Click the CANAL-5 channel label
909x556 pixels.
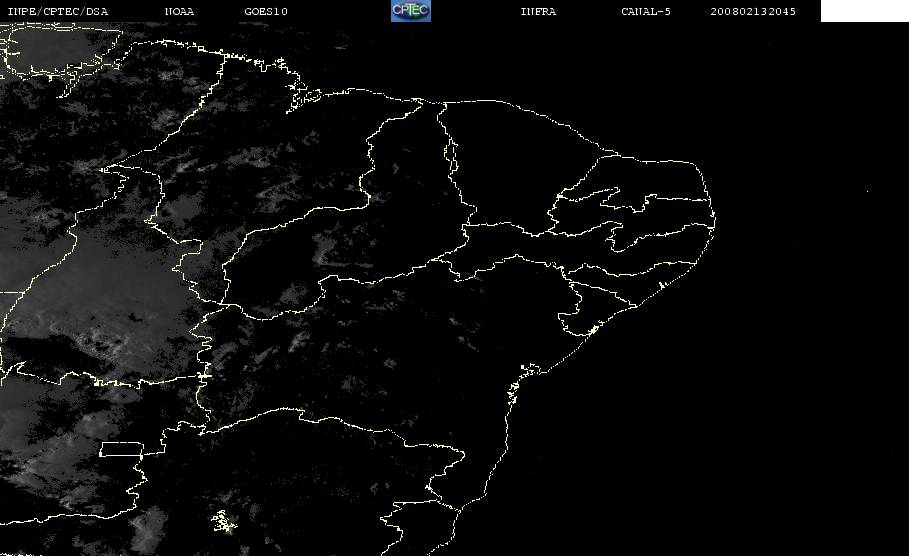tap(646, 12)
